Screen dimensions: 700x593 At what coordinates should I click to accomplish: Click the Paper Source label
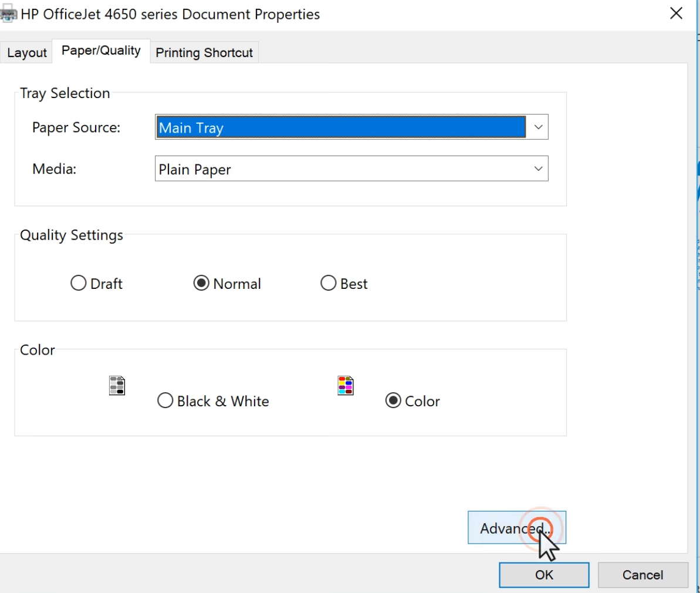click(76, 127)
